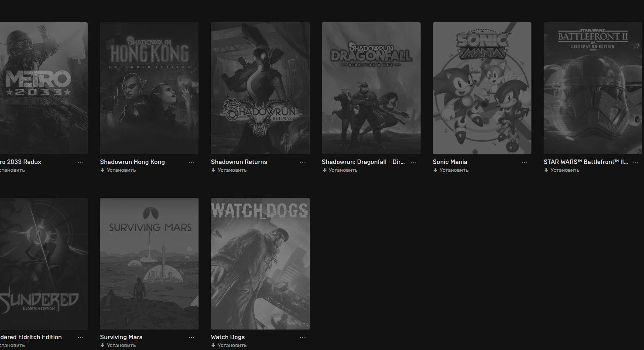Open the three-dot menu for Shadowrun Hong Kong

[x=192, y=162]
